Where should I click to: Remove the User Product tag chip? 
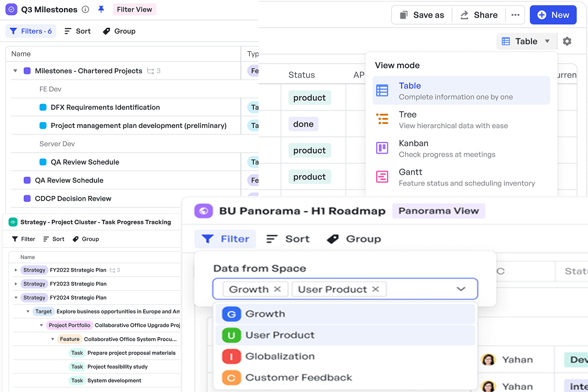pyautogui.click(x=376, y=289)
